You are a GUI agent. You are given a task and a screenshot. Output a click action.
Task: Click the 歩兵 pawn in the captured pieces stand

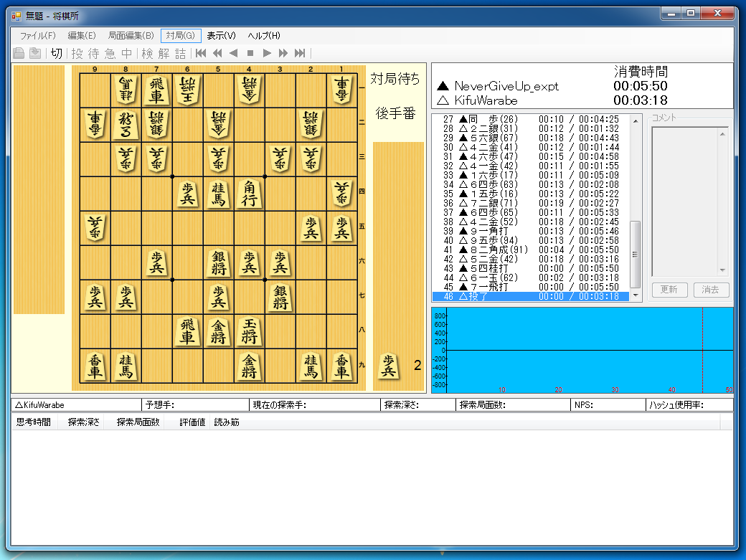(389, 366)
